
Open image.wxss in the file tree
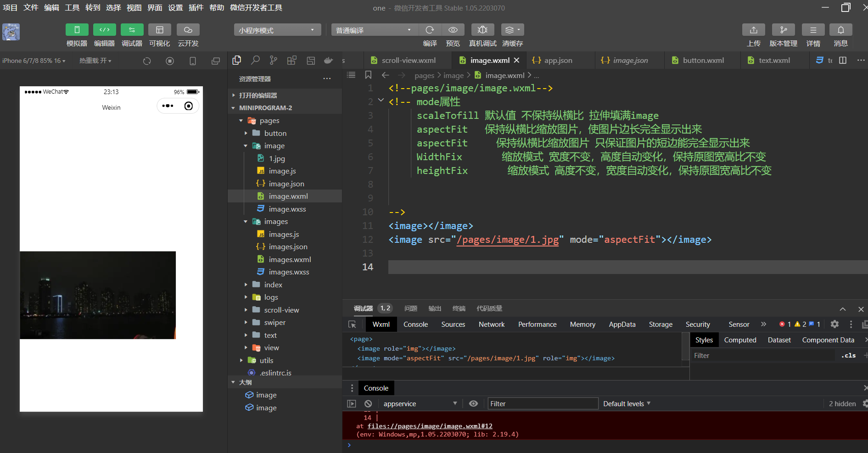tap(287, 209)
